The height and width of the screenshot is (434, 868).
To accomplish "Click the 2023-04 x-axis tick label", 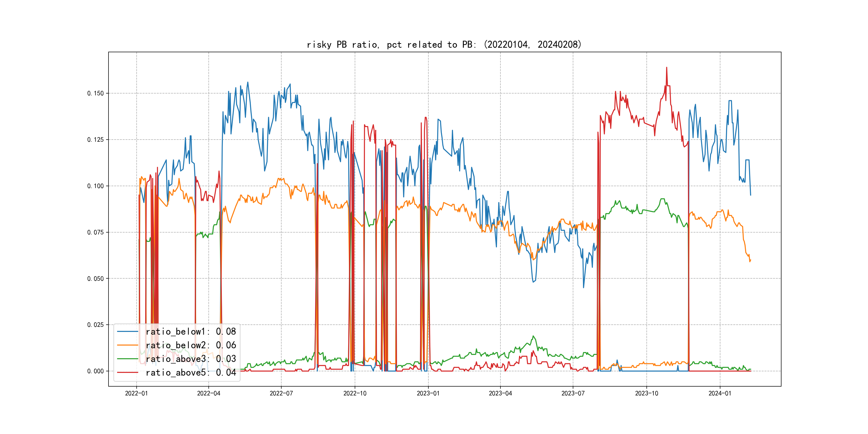I will pos(500,393).
